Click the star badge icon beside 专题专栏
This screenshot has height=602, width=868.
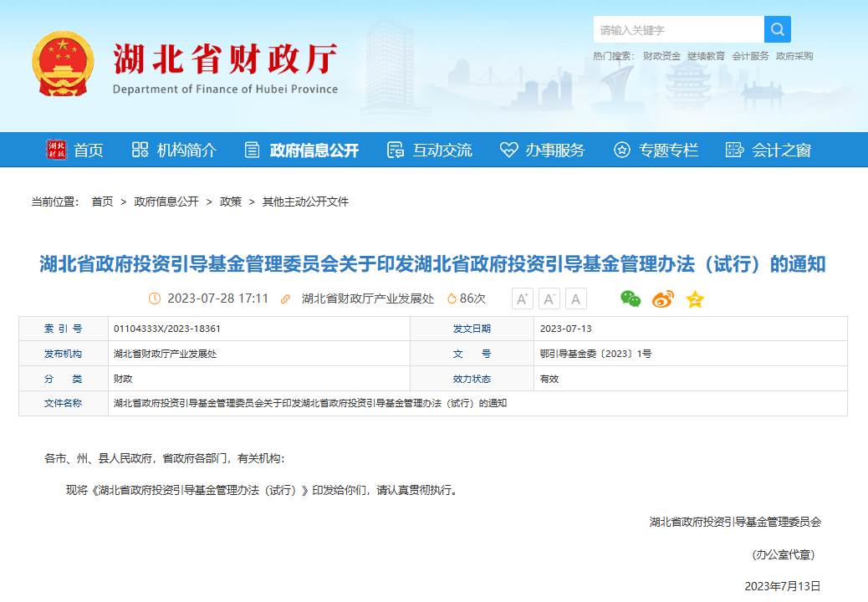[x=621, y=150]
